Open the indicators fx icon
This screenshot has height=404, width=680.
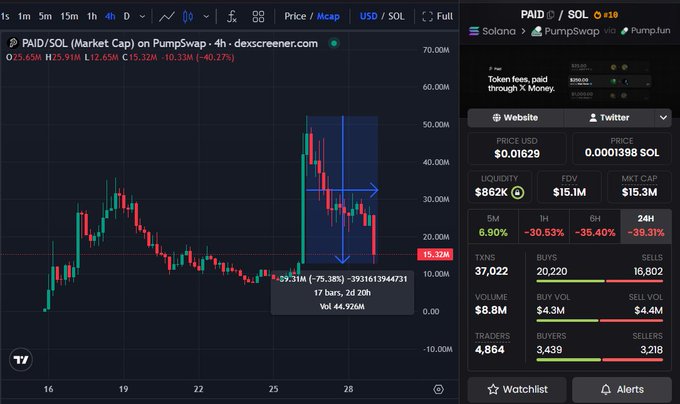point(232,16)
